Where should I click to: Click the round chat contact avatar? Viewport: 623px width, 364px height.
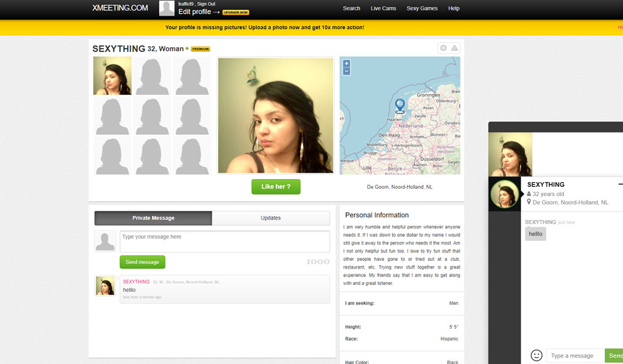tap(504, 194)
